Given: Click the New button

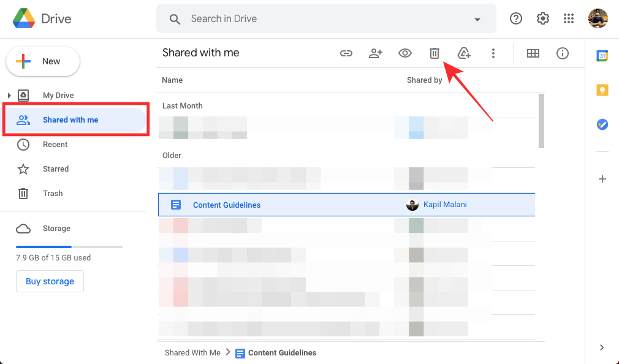Looking at the screenshot, I should (x=43, y=61).
